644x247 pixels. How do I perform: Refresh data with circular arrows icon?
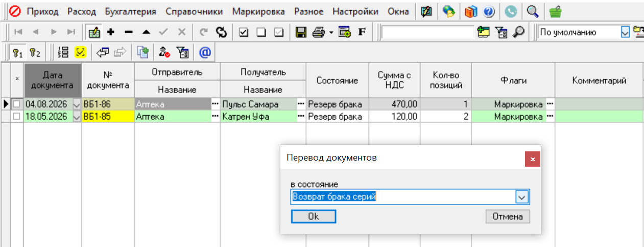[x=221, y=32]
